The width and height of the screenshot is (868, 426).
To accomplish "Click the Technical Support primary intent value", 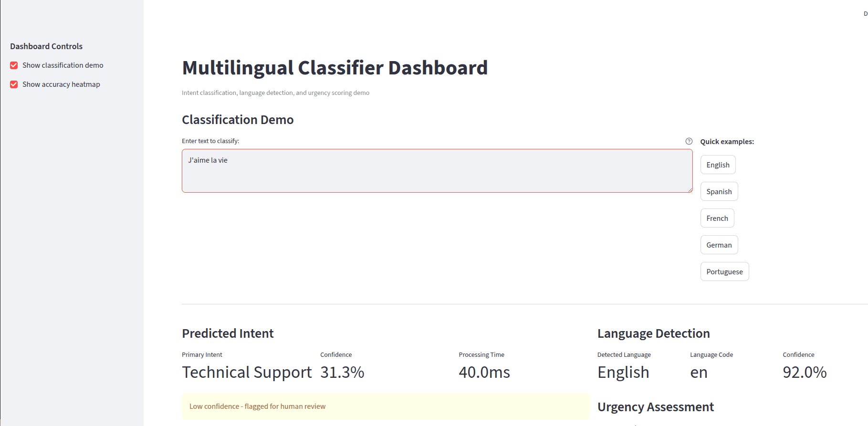I will click(x=247, y=372).
